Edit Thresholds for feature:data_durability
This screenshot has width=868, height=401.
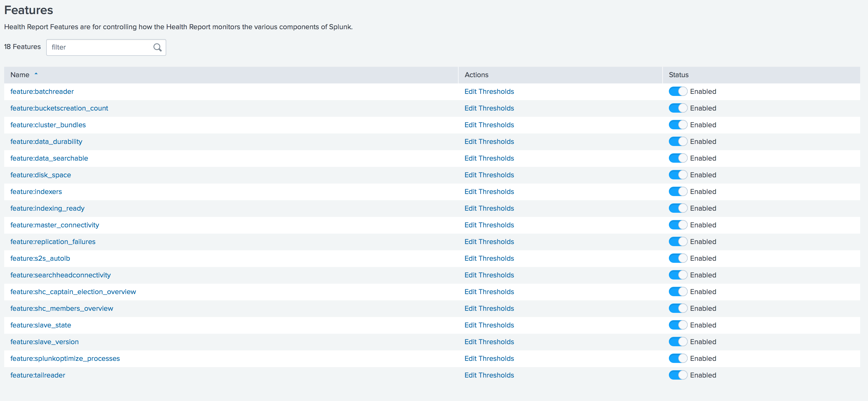point(489,142)
